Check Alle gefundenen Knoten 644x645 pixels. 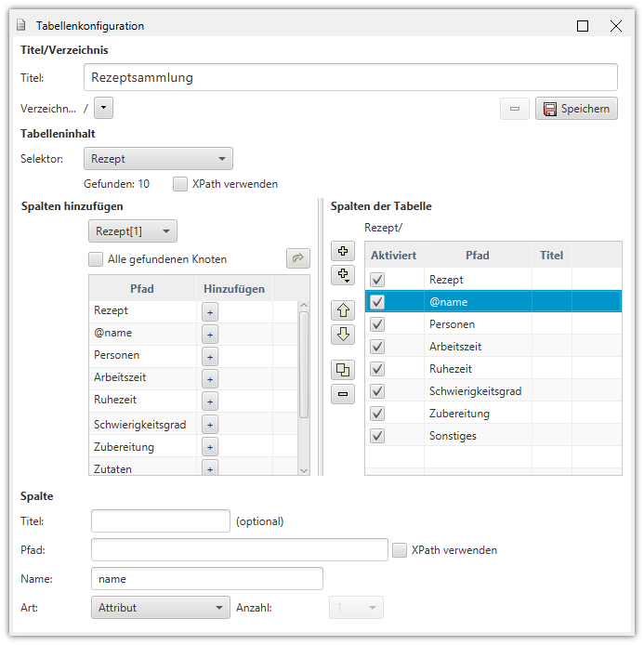[96, 259]
